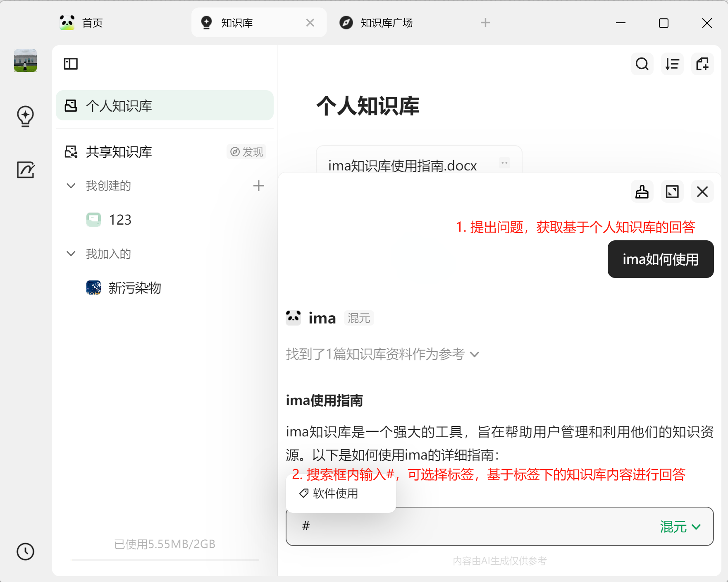Open history with the clock icon
The width and height of the screenshot is (728, 582).
point(25,552)
